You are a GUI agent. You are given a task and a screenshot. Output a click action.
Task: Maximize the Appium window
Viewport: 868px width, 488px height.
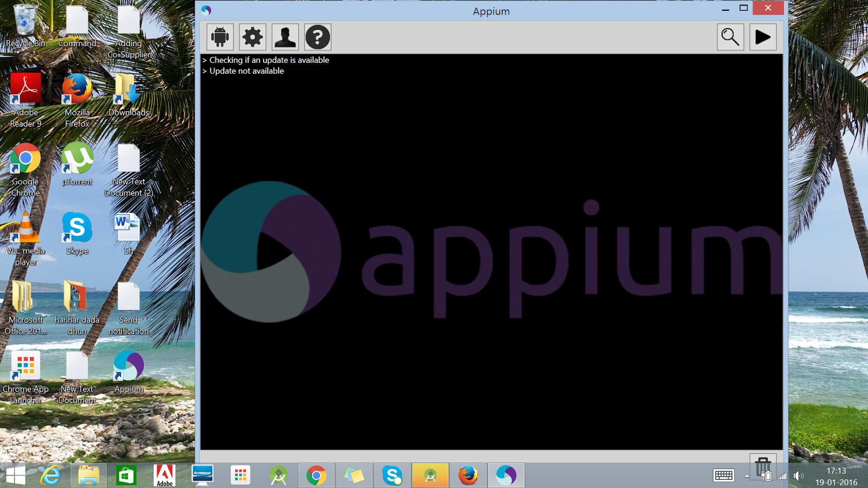[x=744, y=8]
